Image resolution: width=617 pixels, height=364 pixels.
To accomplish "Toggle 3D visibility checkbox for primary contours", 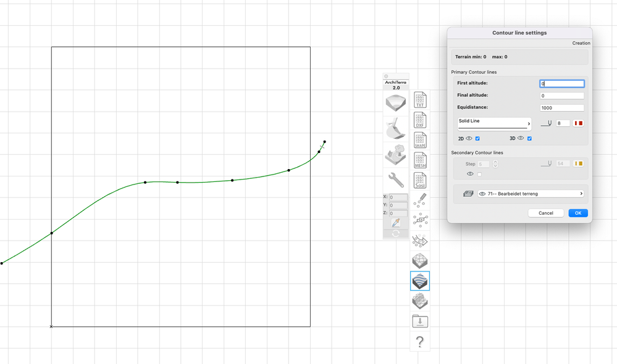I will 529,138.
